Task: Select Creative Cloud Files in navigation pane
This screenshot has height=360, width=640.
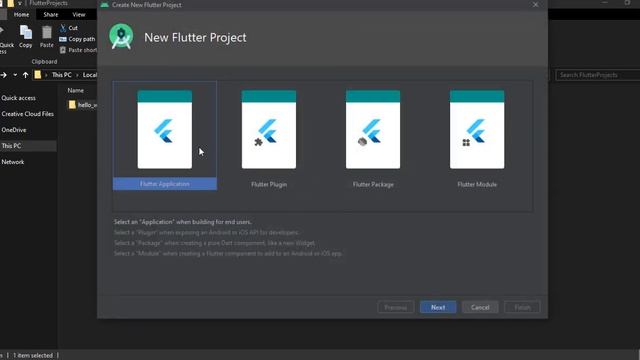Action: click(27, 114)
